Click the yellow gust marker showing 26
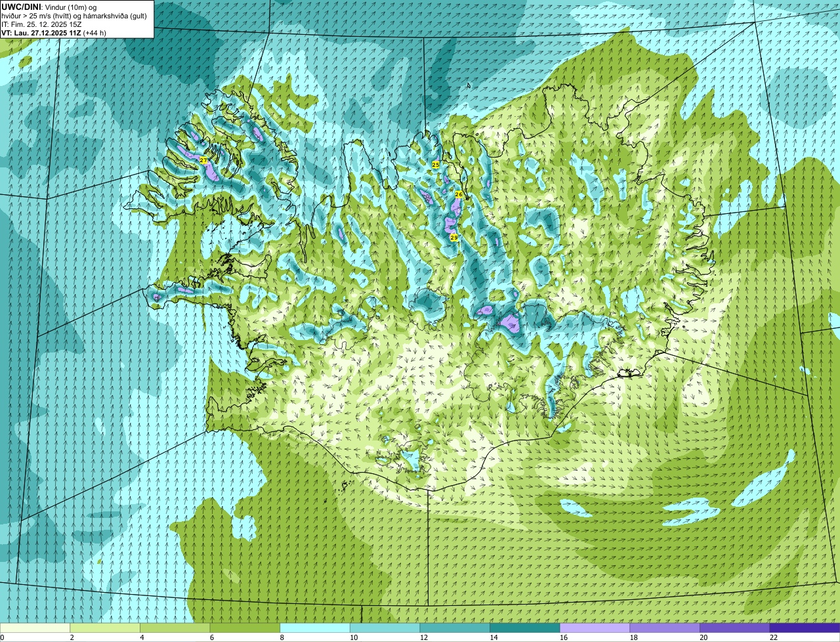The image size is (840, 642). pyautogui.click(x=459, y=195)
